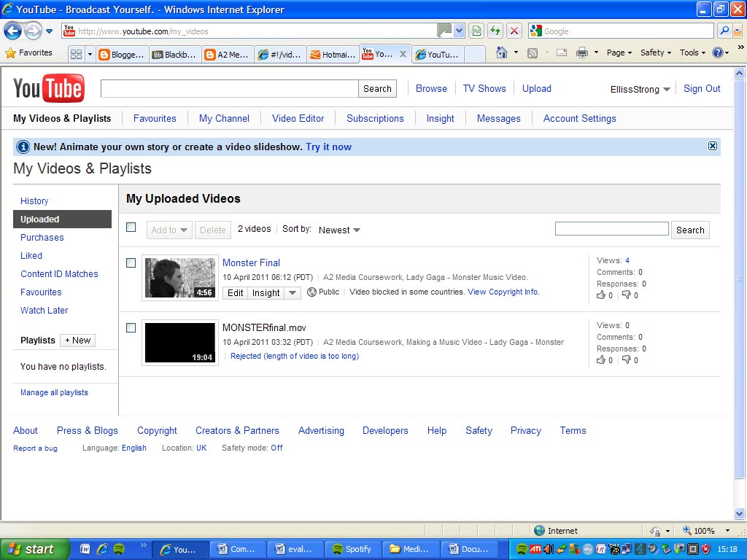Close the blue info banner
Image resolution: width=747 pixels, height=560 pixels.
[712, 146]
